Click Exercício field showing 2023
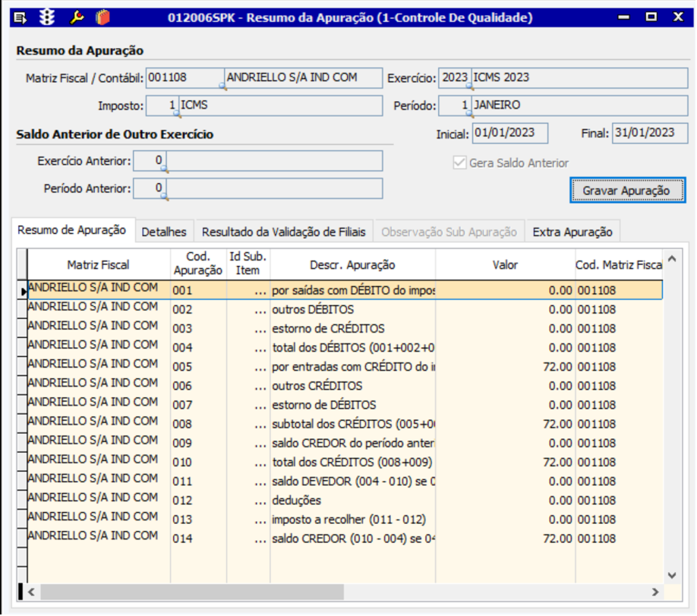Image resolution: width=697 pixels, height=616 pixels. 454,77
